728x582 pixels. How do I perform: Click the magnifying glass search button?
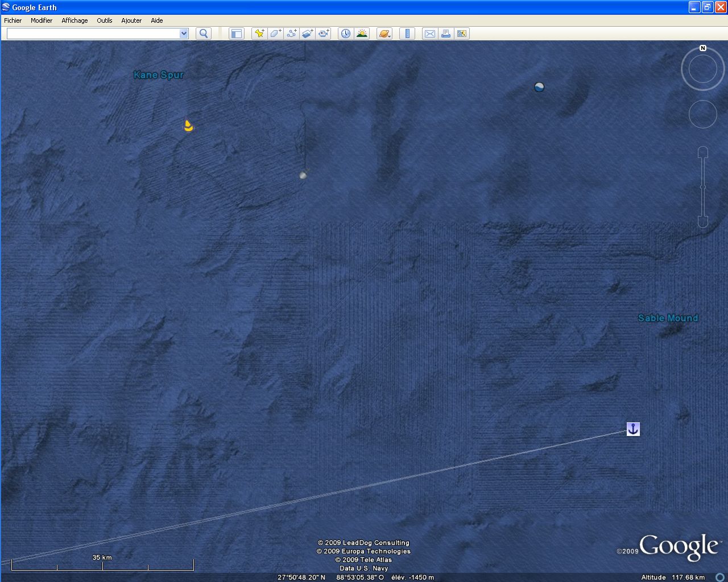click(x=204, y=34)
